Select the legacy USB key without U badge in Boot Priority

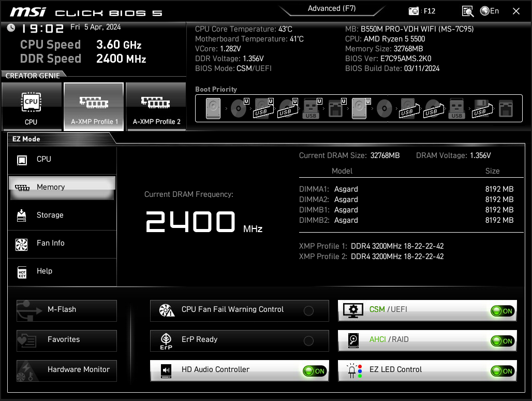click(456, 109)
